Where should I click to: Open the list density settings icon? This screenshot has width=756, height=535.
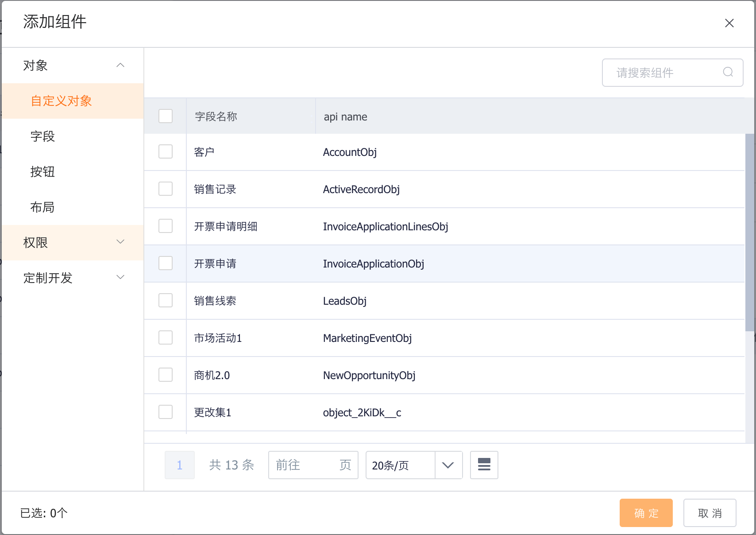point(484,465)
